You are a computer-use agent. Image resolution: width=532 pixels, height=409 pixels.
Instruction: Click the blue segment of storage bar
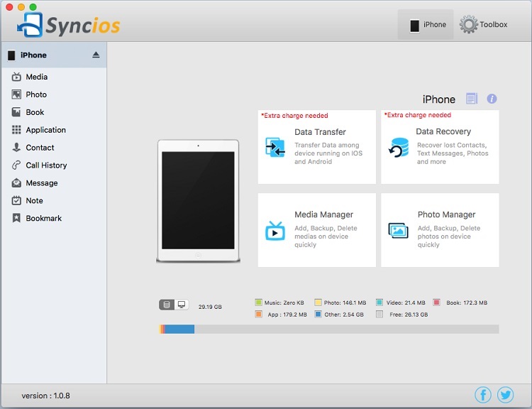179,329
